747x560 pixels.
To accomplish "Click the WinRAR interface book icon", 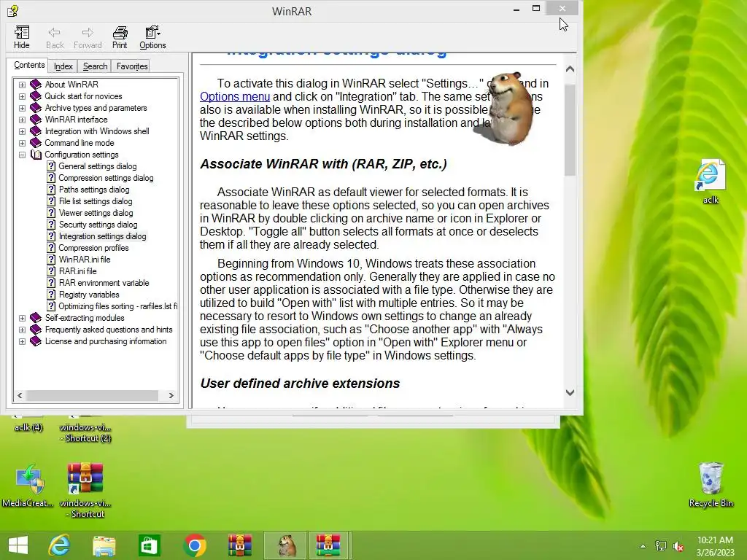I will pos(36,120).
